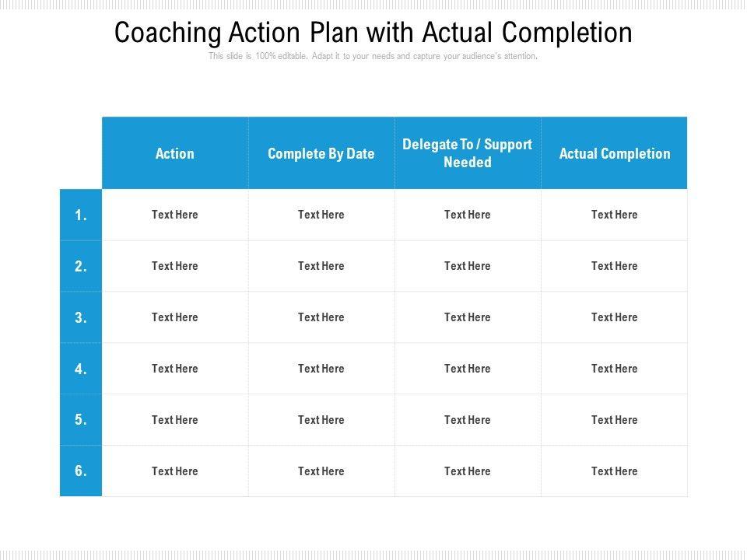The height and width of the screenshot is (560, 747).
Task: Click Delegate To cell in row 3
Action: point(468,317)
